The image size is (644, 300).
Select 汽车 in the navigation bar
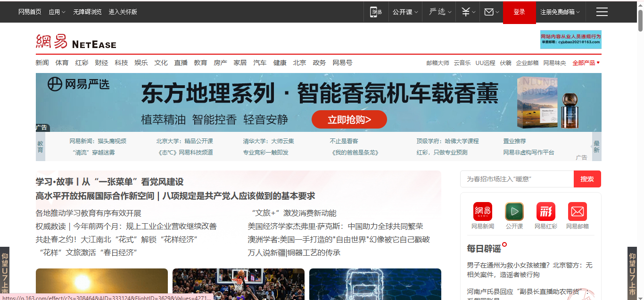click(x=260, y=63)
